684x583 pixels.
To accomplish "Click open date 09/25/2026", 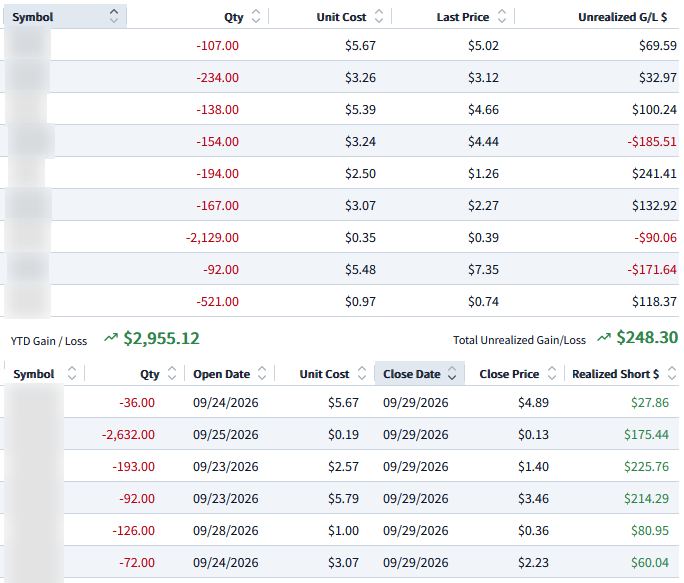I will tap(226, 435).
